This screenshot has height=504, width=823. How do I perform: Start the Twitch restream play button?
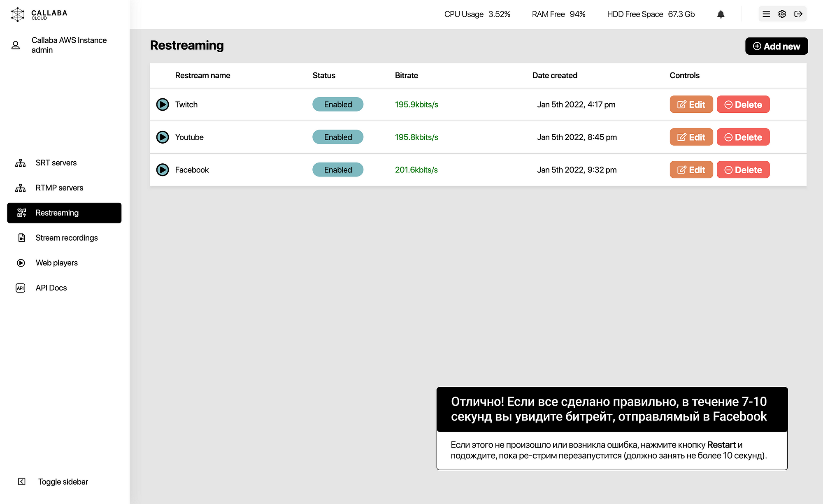coord(163,105)
